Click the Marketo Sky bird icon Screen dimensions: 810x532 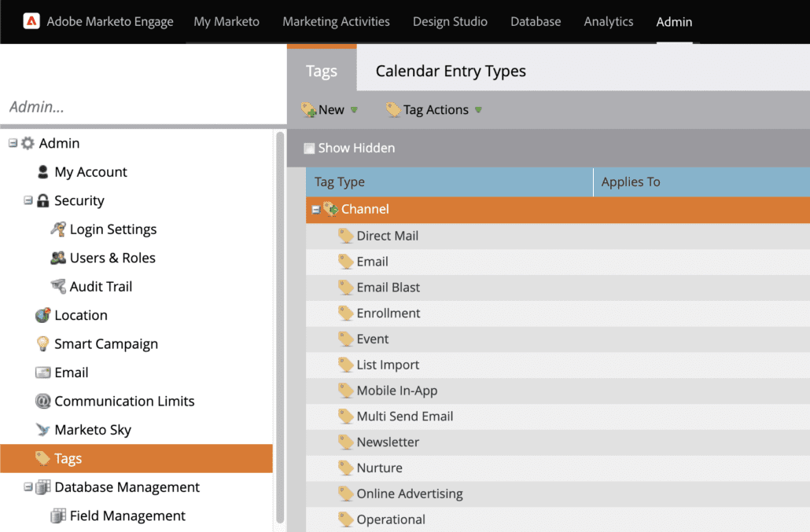coord(43,429)
